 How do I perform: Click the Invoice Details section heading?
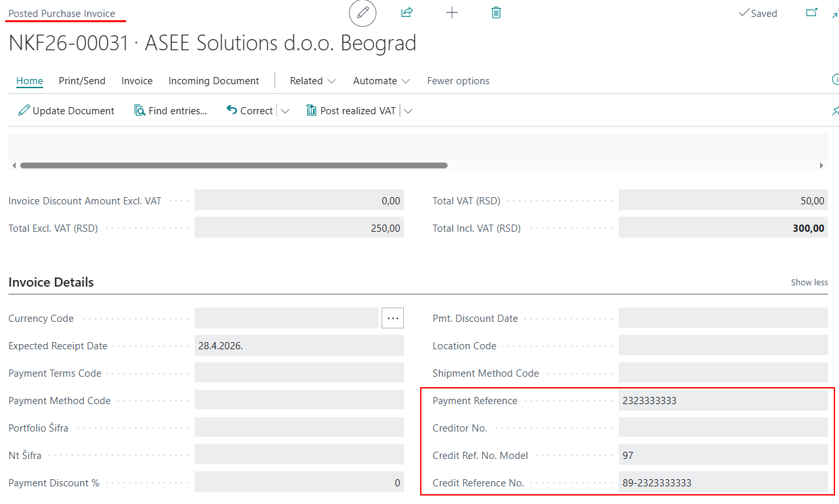pos(51,282)
